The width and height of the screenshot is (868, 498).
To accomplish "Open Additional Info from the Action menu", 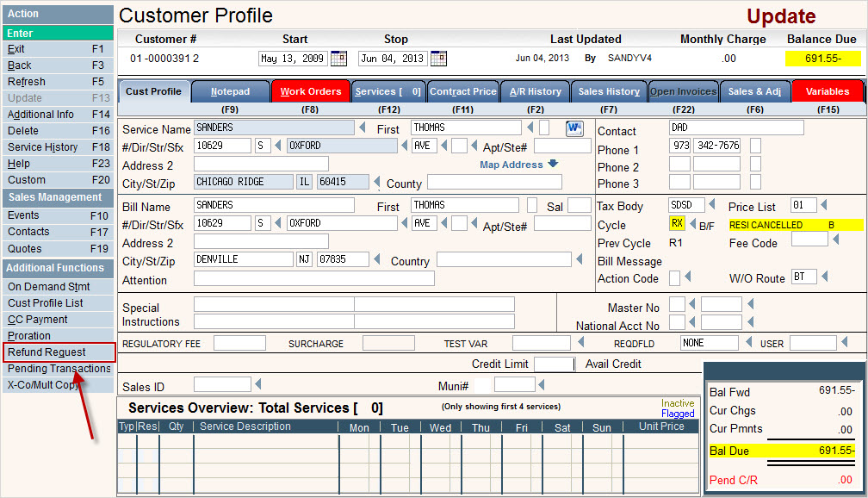I will [59, 114].
